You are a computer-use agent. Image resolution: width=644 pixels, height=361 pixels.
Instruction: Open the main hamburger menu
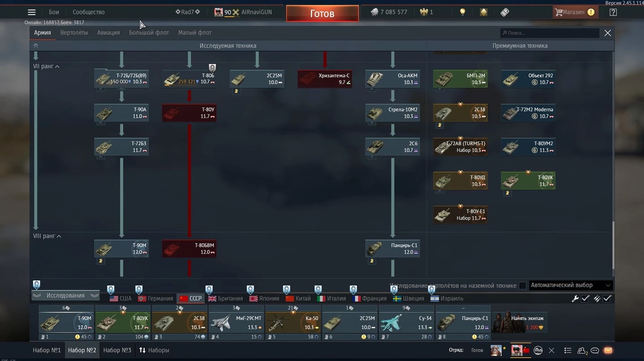point(31,12)
